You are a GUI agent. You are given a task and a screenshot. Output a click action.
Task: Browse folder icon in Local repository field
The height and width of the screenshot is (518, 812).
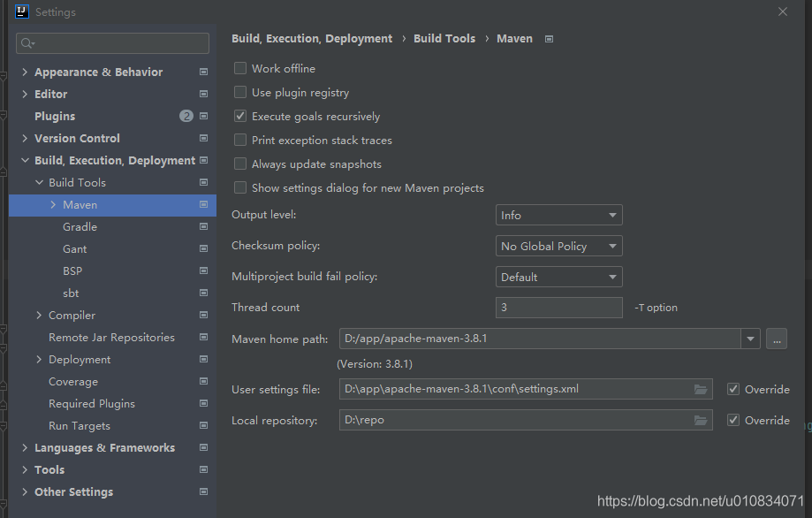(701, 420)
